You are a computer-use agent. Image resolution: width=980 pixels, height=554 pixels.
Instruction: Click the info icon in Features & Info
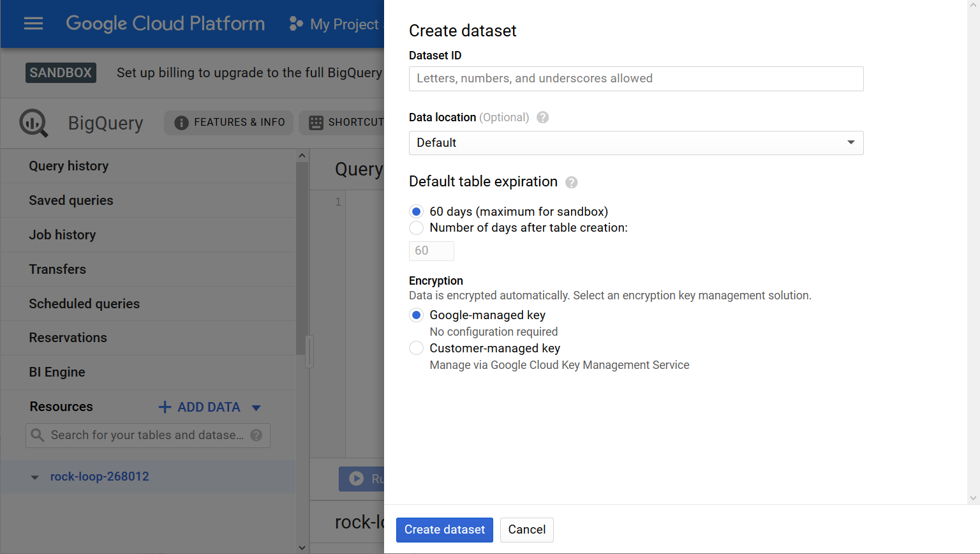(x=181, y=123)
